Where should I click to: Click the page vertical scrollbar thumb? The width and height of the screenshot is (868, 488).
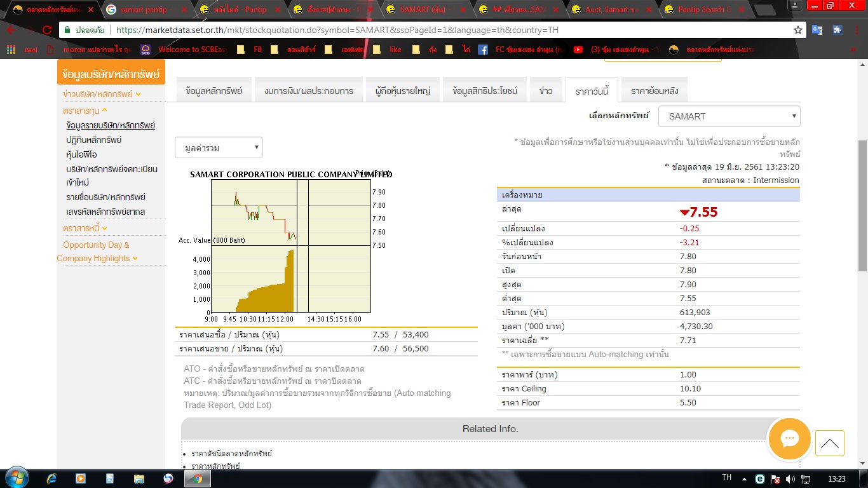click(x=862, y=205)
